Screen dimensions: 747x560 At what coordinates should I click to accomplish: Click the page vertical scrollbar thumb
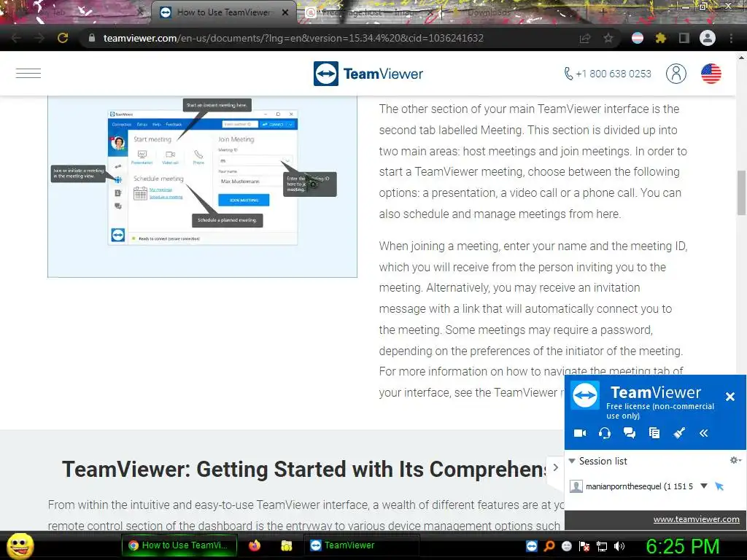(741, 192)
